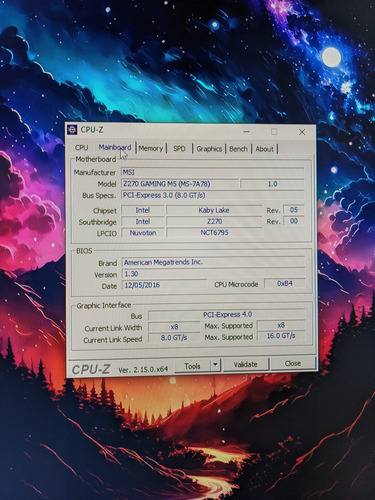This screenshot has width=375, height=500.
Task: Click the BIOS Version 1.30 field
Action: point(213,274)
